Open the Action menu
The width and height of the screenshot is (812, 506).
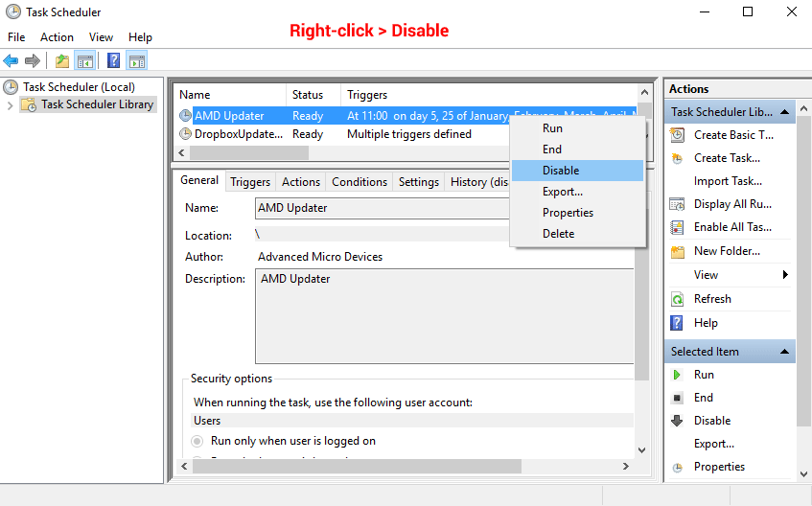[57, 37]
